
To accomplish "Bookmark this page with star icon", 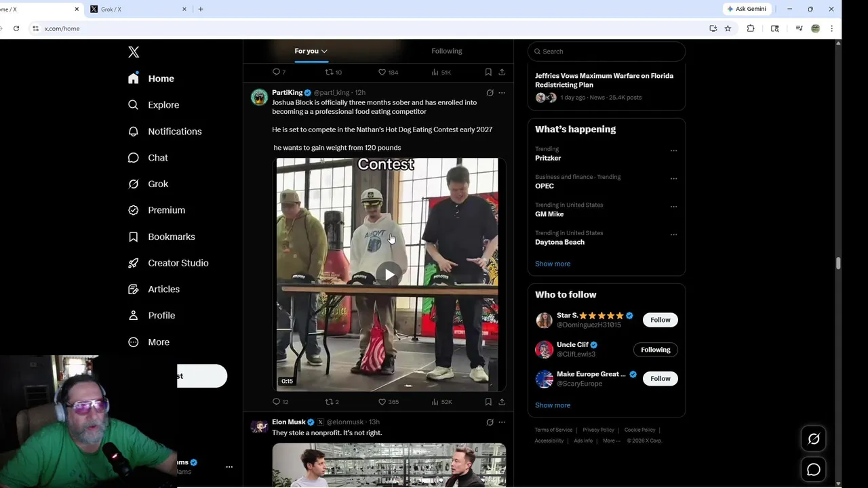I will click(728, 28).
